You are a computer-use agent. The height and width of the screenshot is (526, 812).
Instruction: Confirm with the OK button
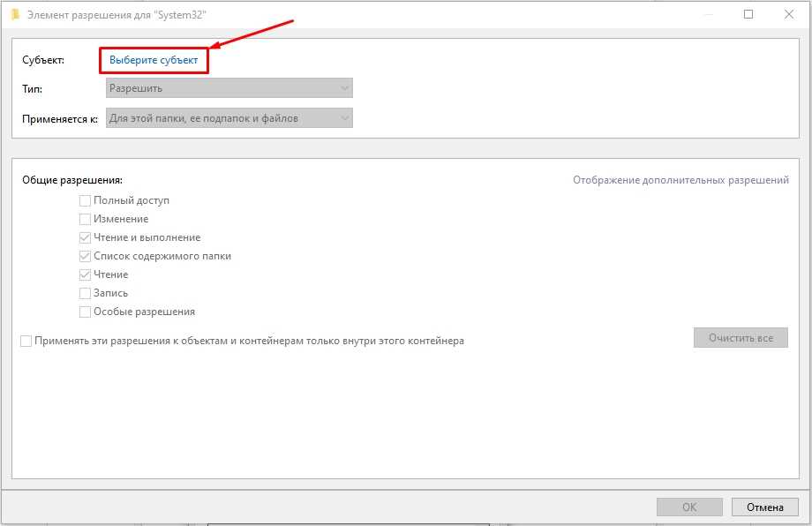point(689,507)
